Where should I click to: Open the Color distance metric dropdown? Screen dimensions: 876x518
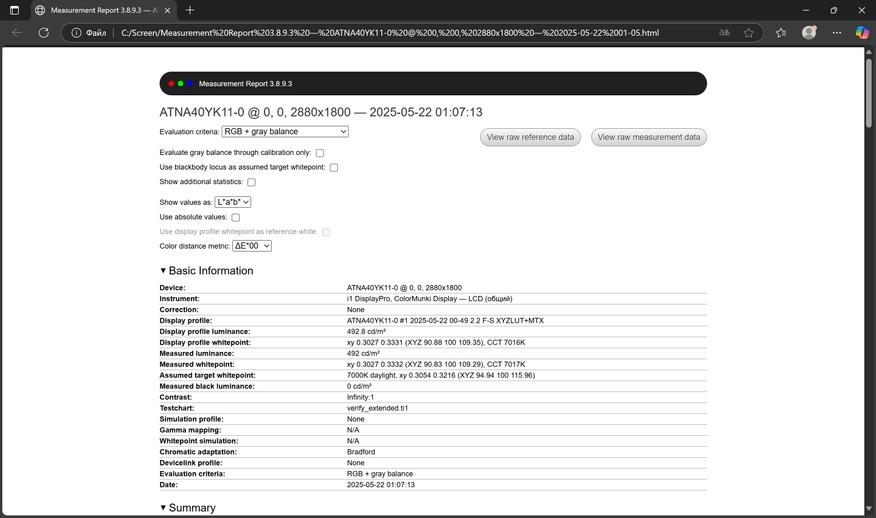click(252, 246)
